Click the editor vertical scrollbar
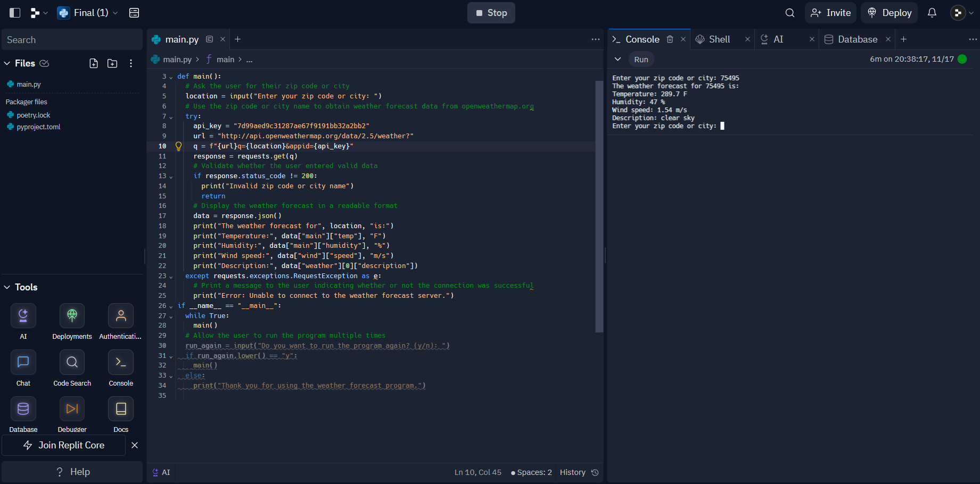The height and width of the screenshot is (484, 980). point(599,206)
